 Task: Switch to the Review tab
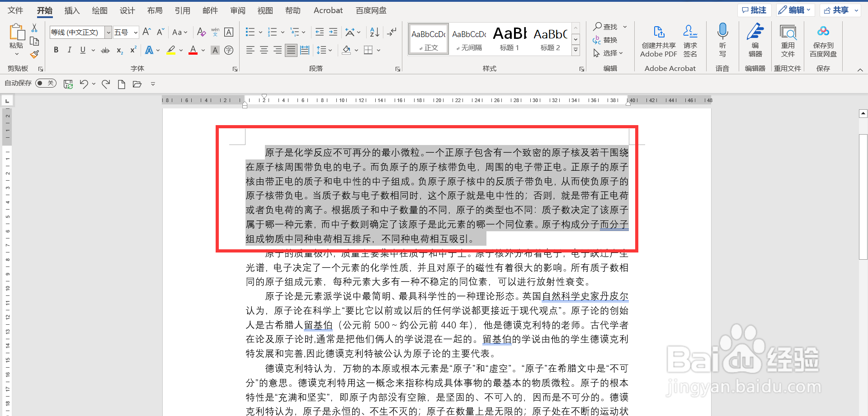point(237,10)
